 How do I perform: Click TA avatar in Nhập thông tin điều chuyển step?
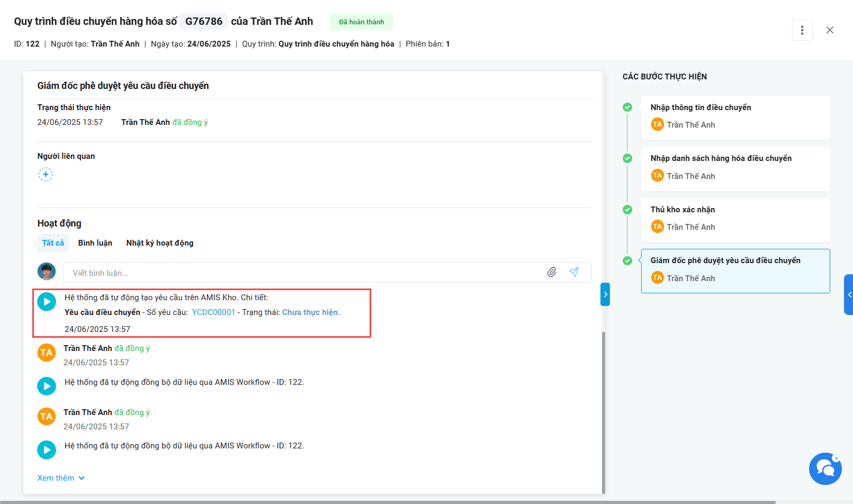[x=658, y=124]
